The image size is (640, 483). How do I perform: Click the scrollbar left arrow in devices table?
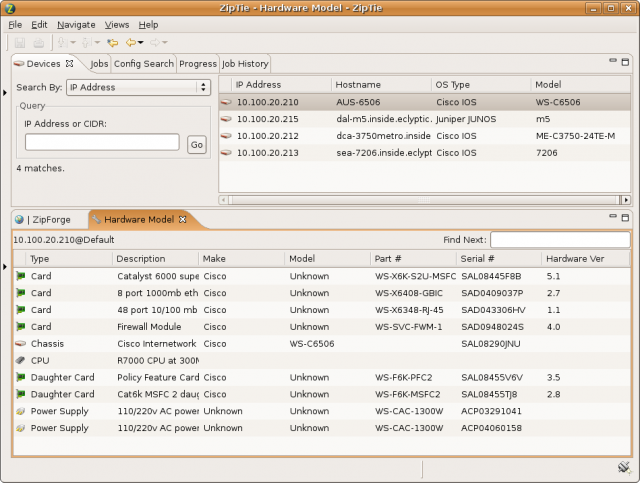(223, 200)
